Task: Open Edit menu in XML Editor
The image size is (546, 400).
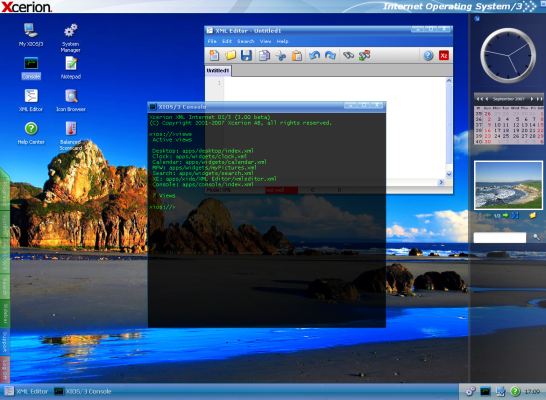Action: (227, 41)
